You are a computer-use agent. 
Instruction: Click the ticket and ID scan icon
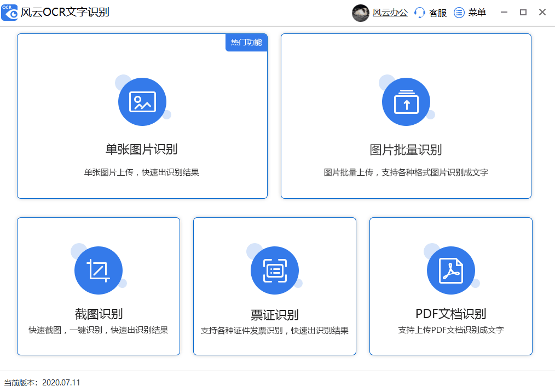(275, 270)
